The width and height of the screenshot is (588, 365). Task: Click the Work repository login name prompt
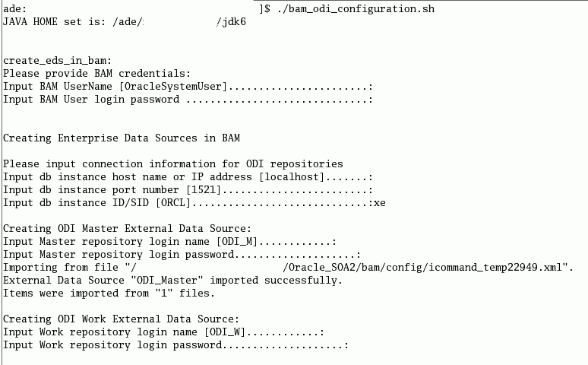point(163,332)
